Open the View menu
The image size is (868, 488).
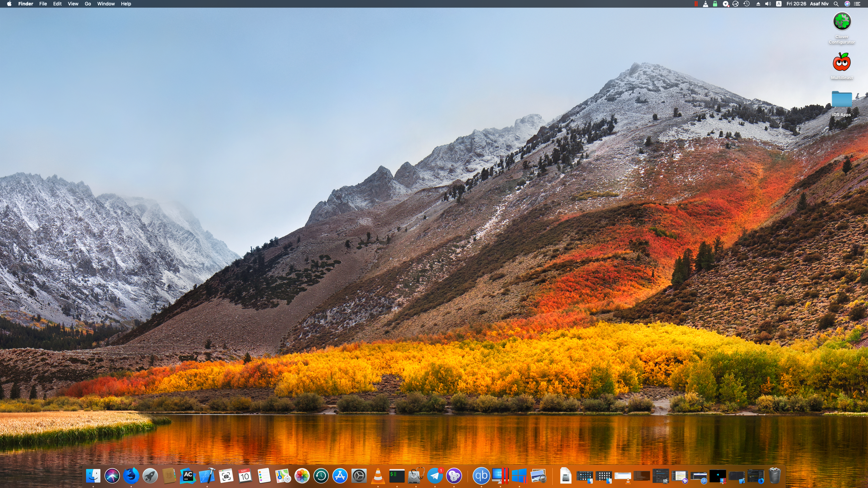click(x=73, y=4)
